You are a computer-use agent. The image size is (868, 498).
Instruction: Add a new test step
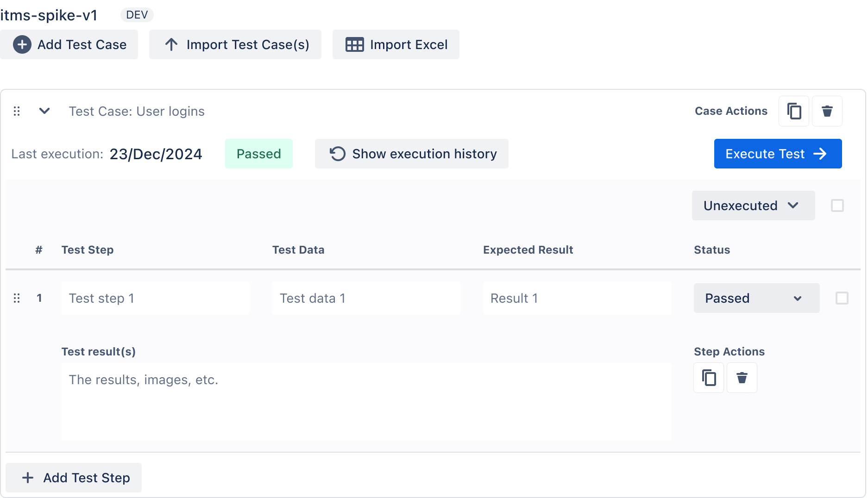[x=74, y=478]
